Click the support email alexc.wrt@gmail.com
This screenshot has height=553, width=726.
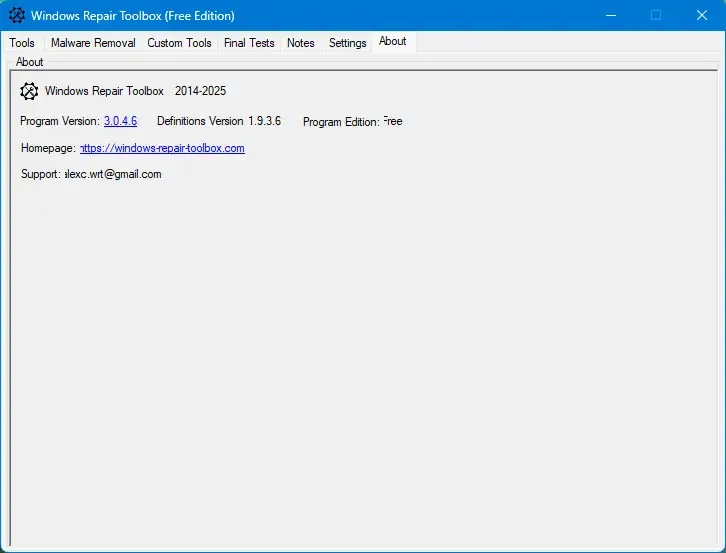(x=113, y=174)
